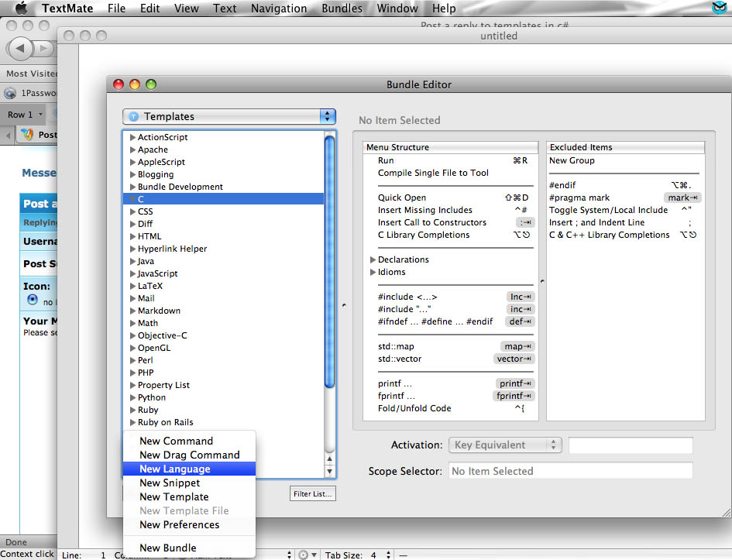Select the 'no icon' radio button
The width and height of the screenshot is (732, 560).
[33, 300]
